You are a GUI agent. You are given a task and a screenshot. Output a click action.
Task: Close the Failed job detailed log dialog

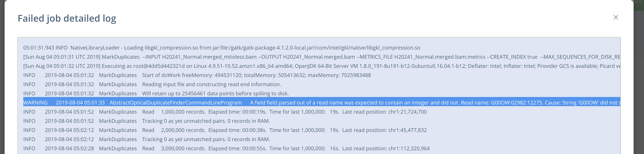616,17
